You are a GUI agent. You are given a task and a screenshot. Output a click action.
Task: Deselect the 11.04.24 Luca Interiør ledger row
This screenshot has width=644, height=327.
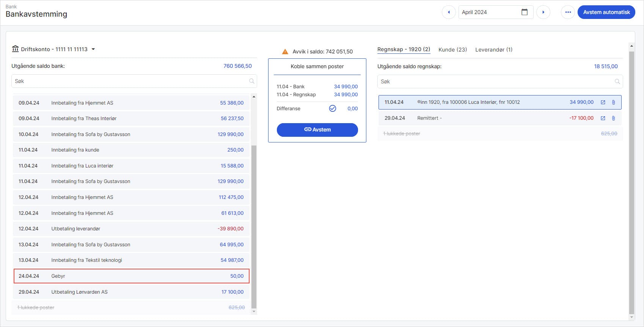coord(489,102)
